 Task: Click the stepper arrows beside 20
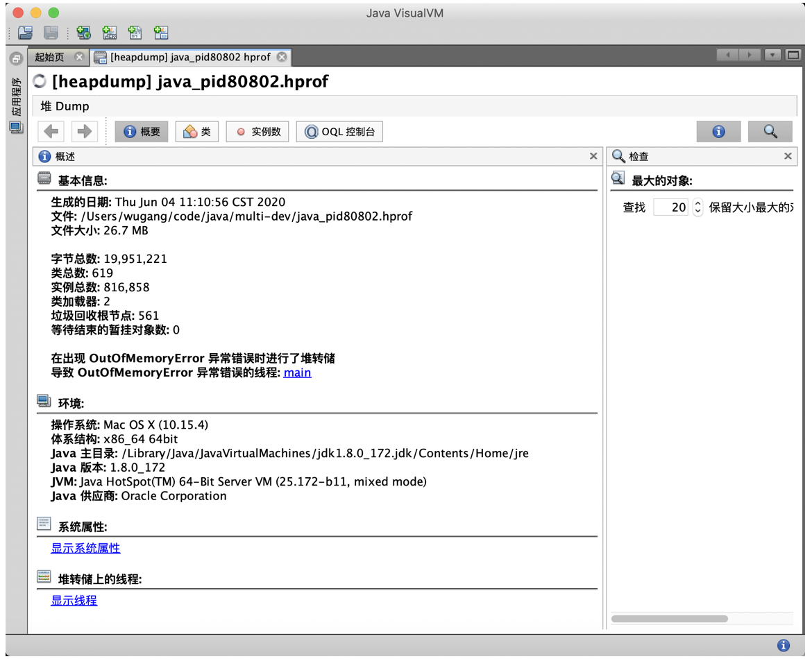point(697,207)
